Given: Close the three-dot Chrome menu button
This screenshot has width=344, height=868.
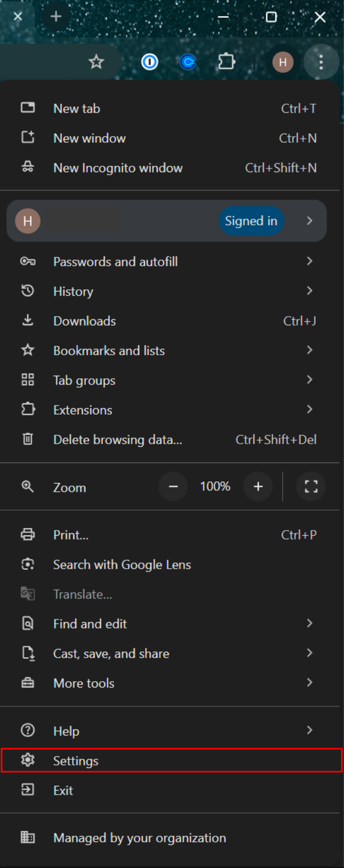Looking at the screenshot, I should [x=320, y=62].
